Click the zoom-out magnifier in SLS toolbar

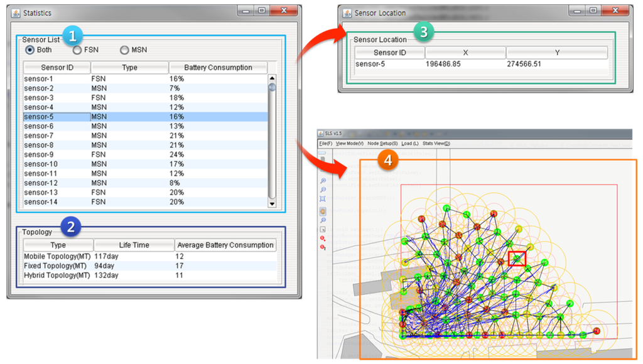323,190
